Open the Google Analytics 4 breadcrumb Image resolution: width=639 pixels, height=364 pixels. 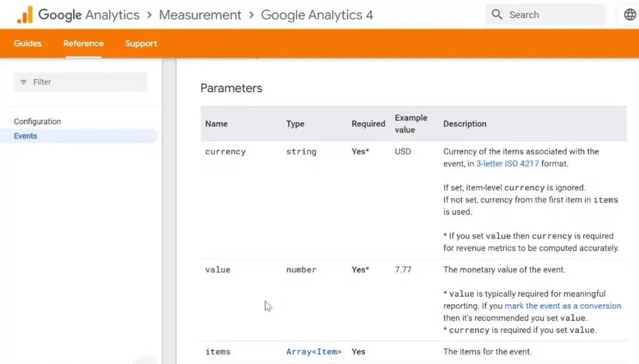tap(317, 15)
